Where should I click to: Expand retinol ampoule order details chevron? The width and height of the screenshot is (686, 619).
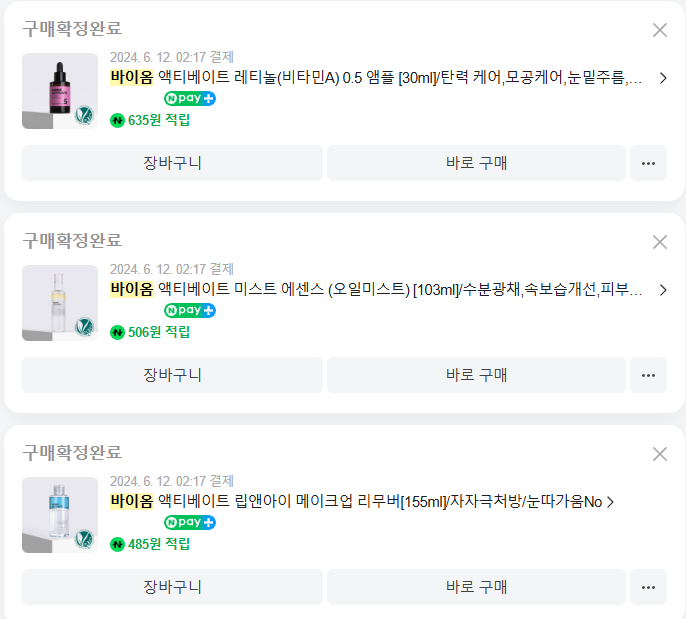[663, 78]
